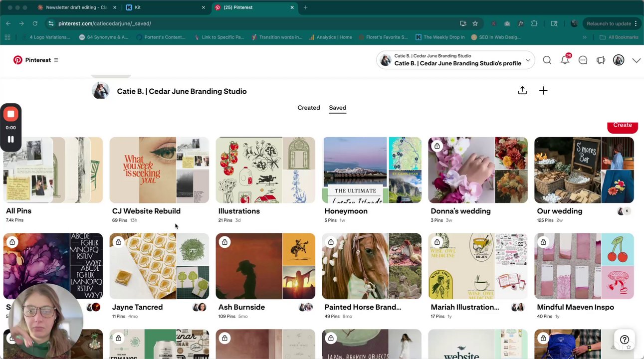Click the Pinterest logo icon
Screen dimensions: 644x359
(18, 60)
